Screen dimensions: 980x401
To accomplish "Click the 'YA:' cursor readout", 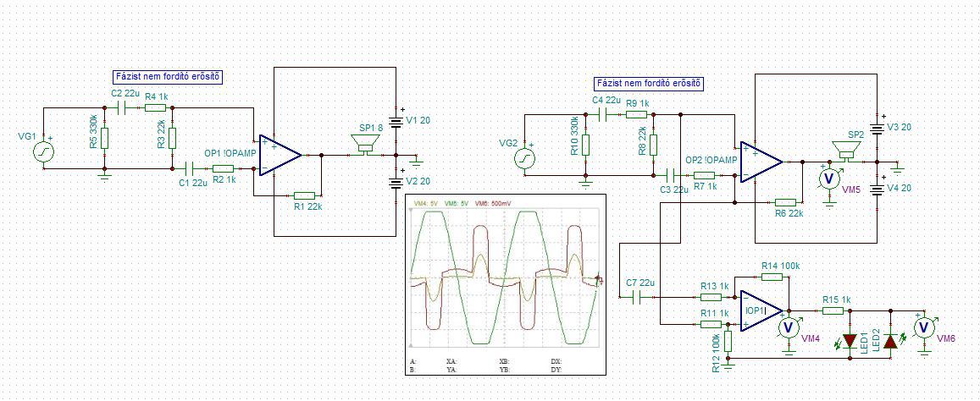I will point(451,370).
